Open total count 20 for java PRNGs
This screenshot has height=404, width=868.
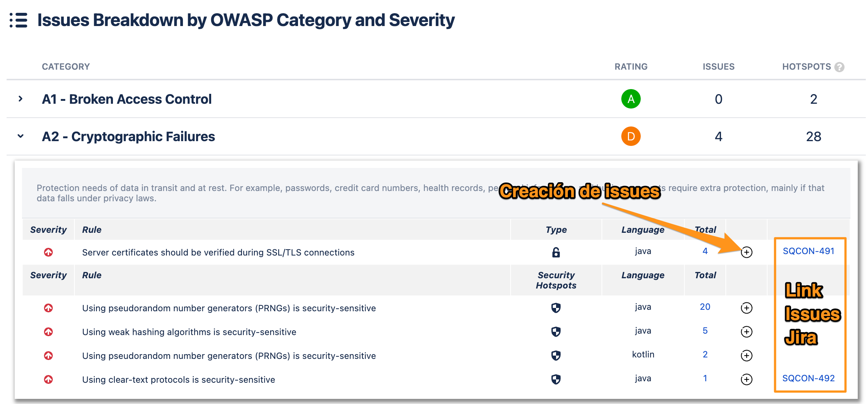click(705, 307)
